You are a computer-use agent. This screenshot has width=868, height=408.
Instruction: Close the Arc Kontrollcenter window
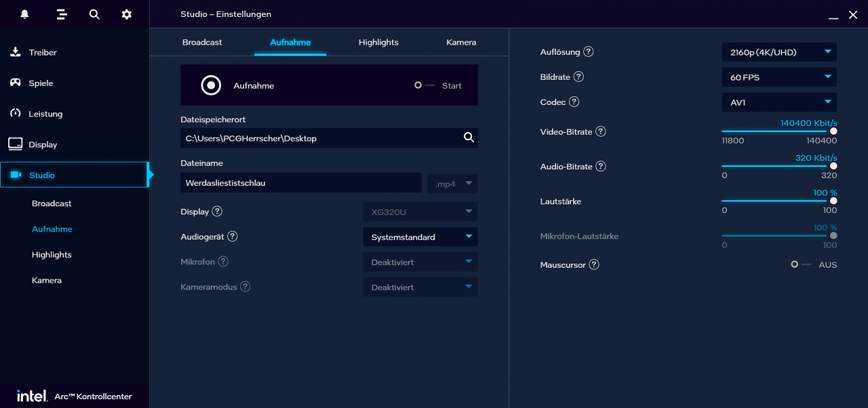click(853, 15)
